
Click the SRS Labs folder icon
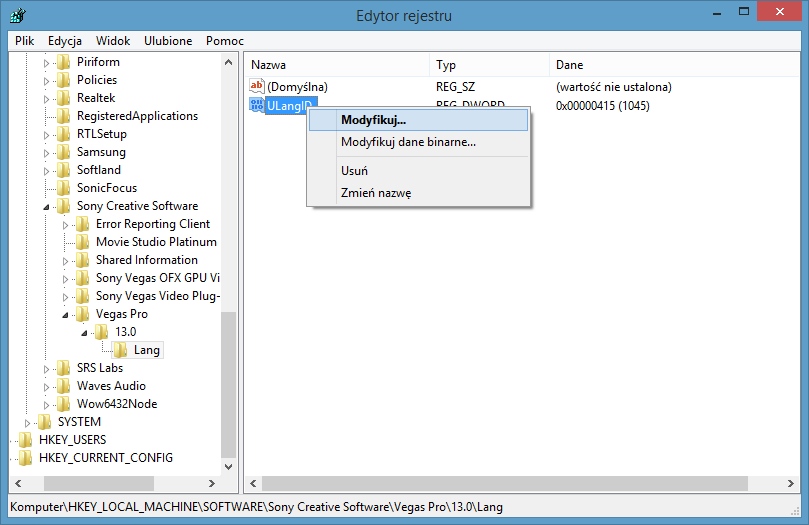[64, 368]
